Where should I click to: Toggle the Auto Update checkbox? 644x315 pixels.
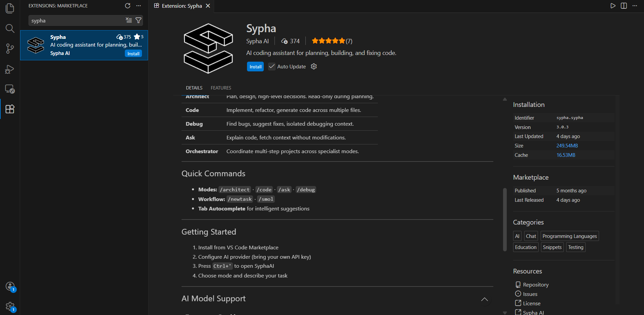pyautogui.click(x=272, y=66)
